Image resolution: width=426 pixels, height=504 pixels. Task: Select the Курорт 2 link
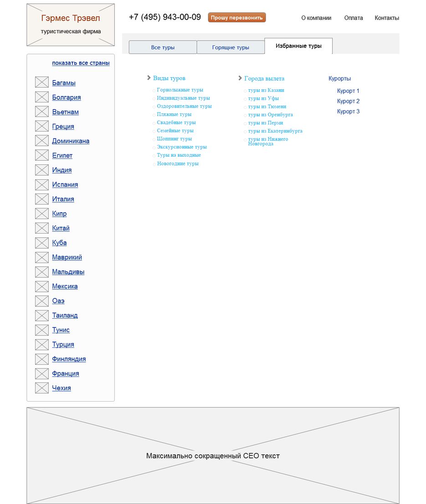click(348, 101)
